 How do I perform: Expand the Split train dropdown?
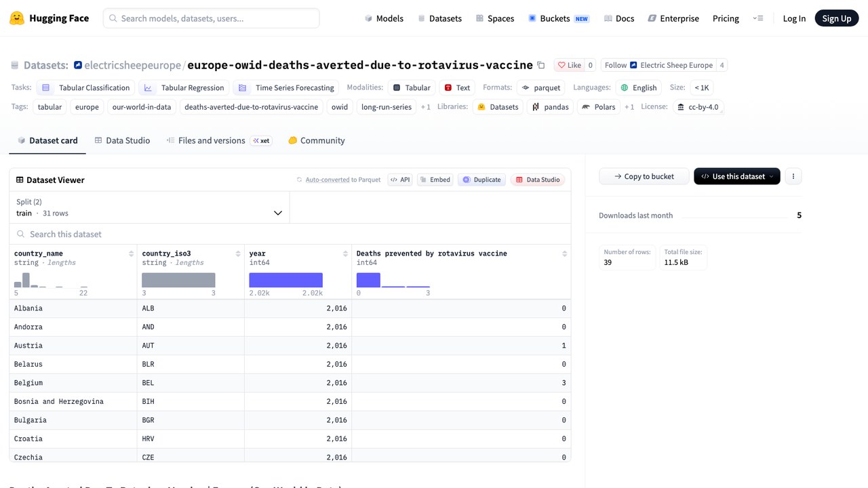click(x=149, y=207)
